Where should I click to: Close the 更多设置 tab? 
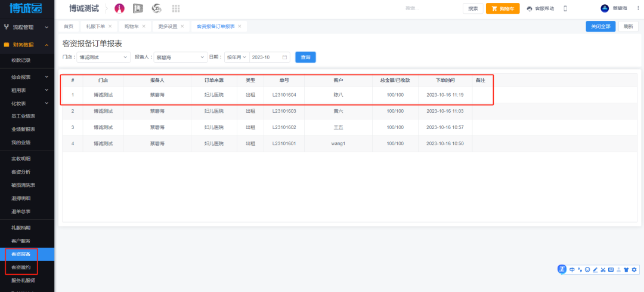[x=182, y=26]
